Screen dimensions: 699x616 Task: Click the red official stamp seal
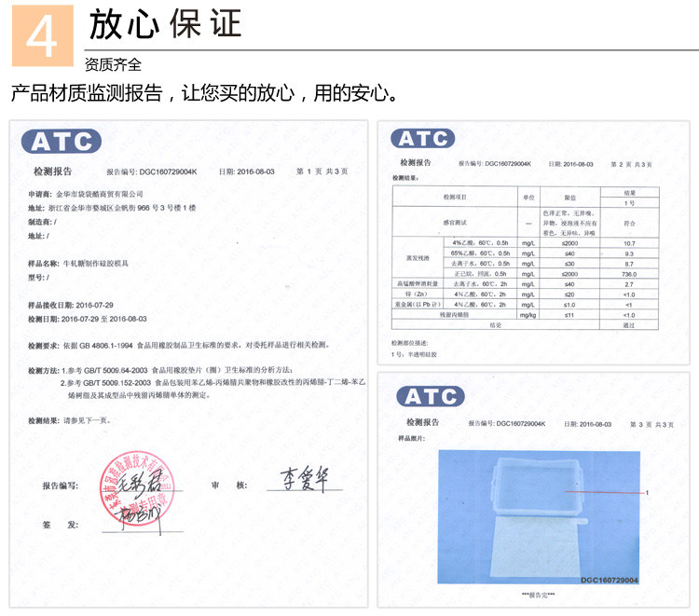[x=137, y=488]
